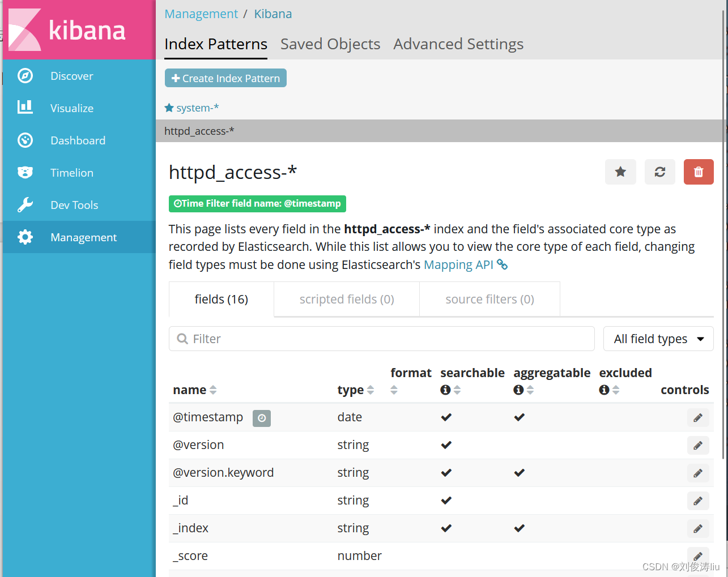This screenshot has width=728, height=577.
Task: Click the number type of _score
Action: (360, 556)
